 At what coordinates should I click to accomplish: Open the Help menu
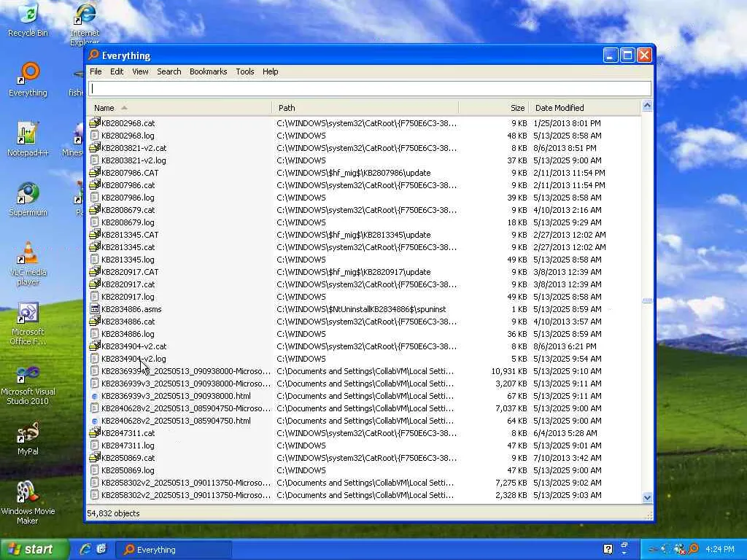(x=270, y=71)
